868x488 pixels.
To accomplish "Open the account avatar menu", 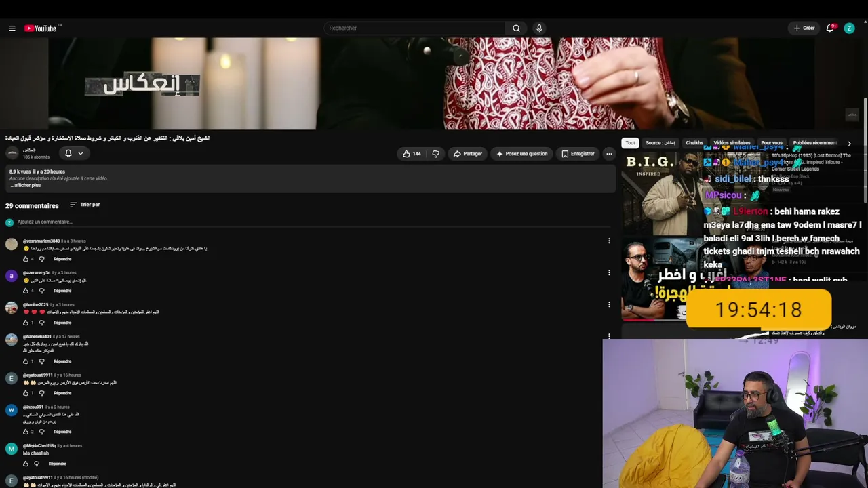I will (849, 28).
